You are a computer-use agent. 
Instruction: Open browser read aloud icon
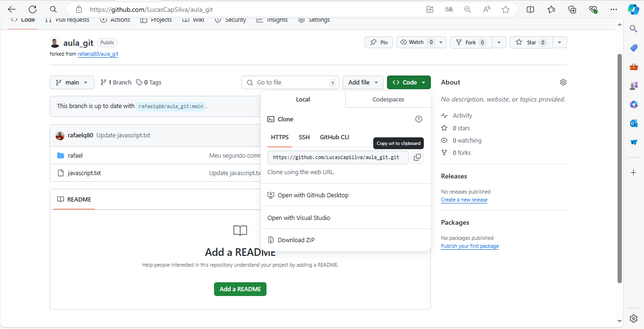487,9
